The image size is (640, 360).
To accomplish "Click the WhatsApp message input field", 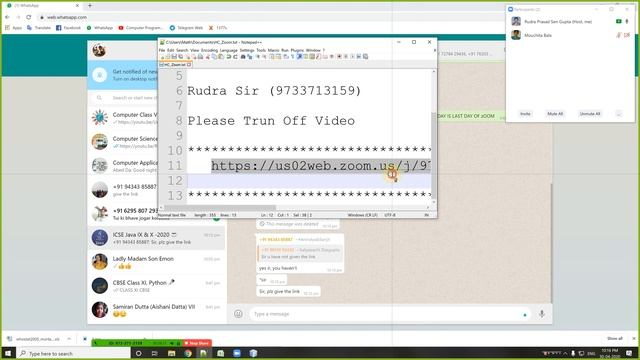I will coord(390,314).
